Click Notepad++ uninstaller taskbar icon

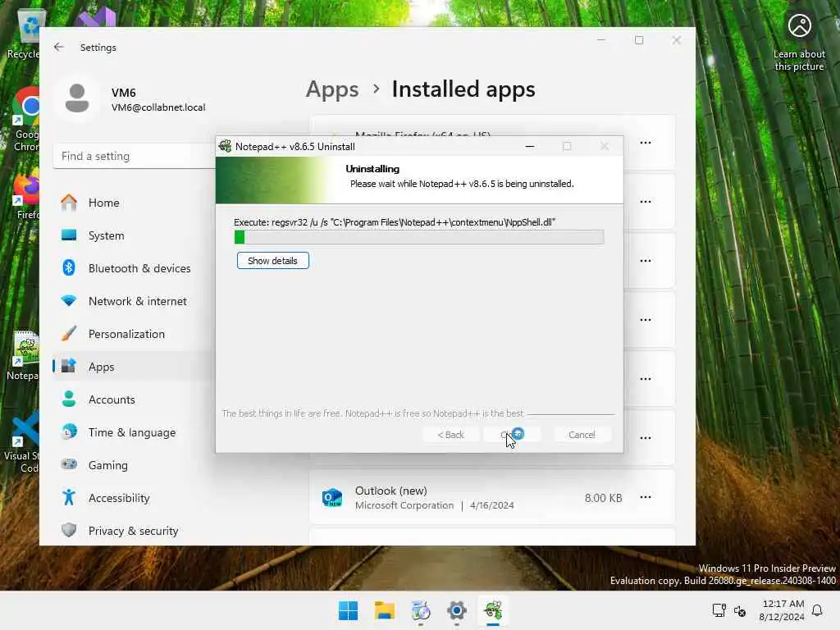[x=493, y=610]
